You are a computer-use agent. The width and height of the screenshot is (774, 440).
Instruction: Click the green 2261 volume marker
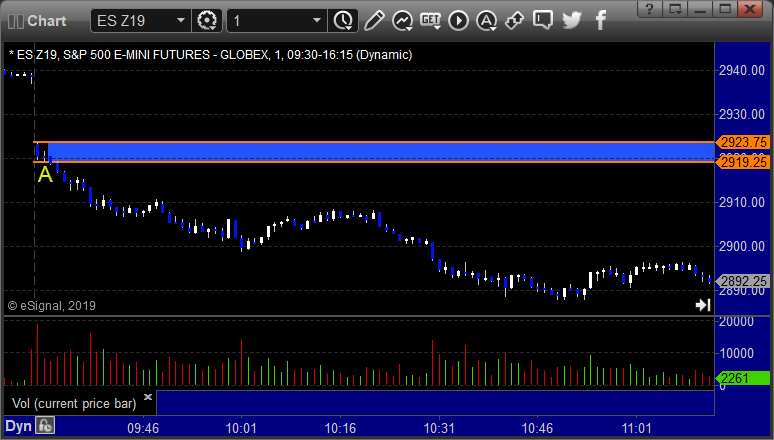(x=743, y=378)
